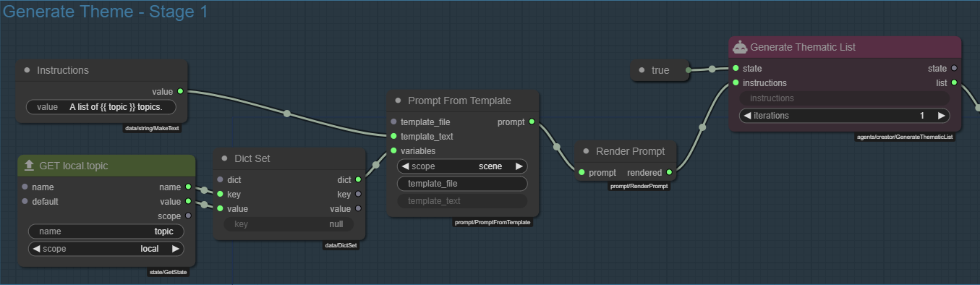This screenshot has height=285, width=980.
Task: Click the collapse dot on Render Prompt node
Action: (x=586, y=151)
